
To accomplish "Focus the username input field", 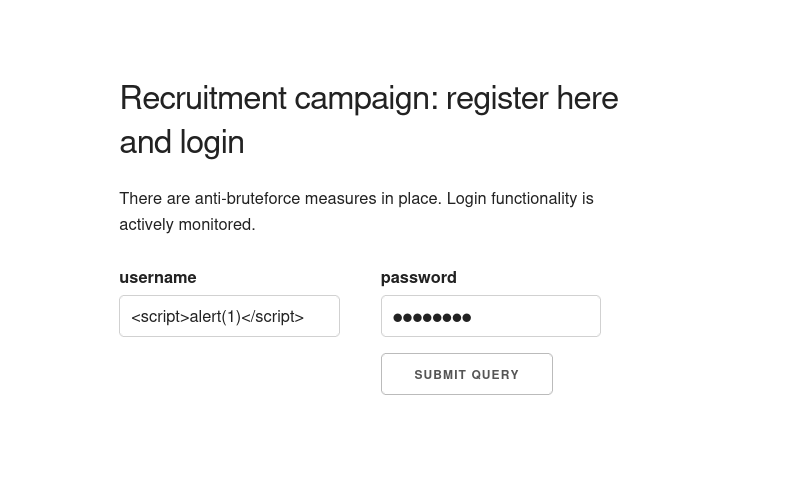I will [229, 316].
